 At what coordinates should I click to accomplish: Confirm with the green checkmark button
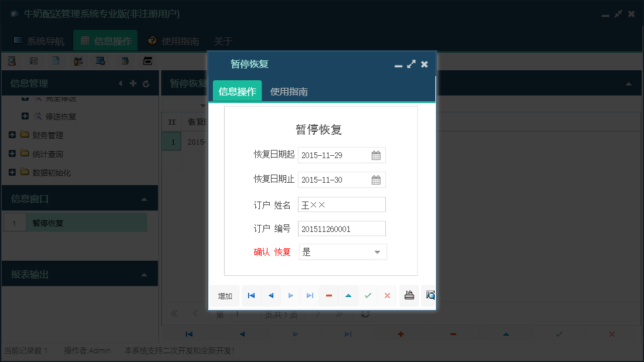(368, 296)
